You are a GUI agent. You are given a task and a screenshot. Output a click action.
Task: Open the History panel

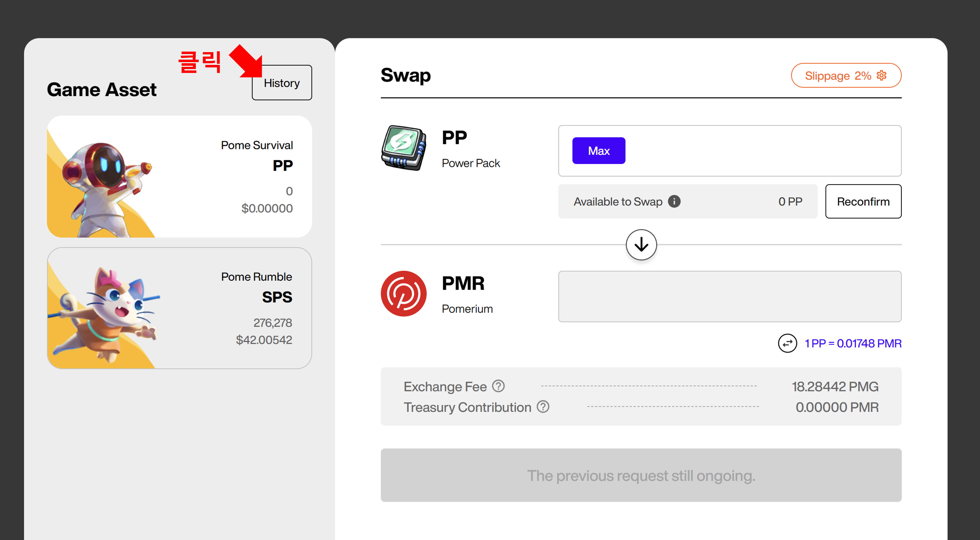click(x=281, y=83)
